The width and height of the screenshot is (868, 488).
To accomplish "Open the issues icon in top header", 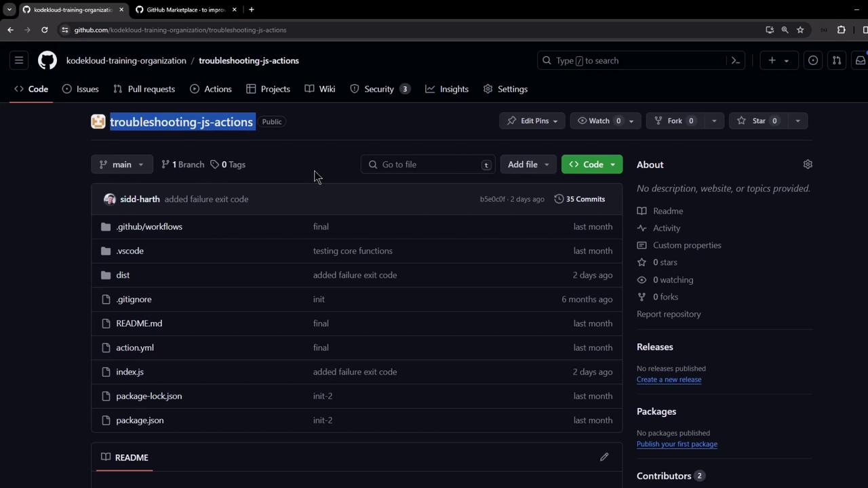I will [812, 60].
